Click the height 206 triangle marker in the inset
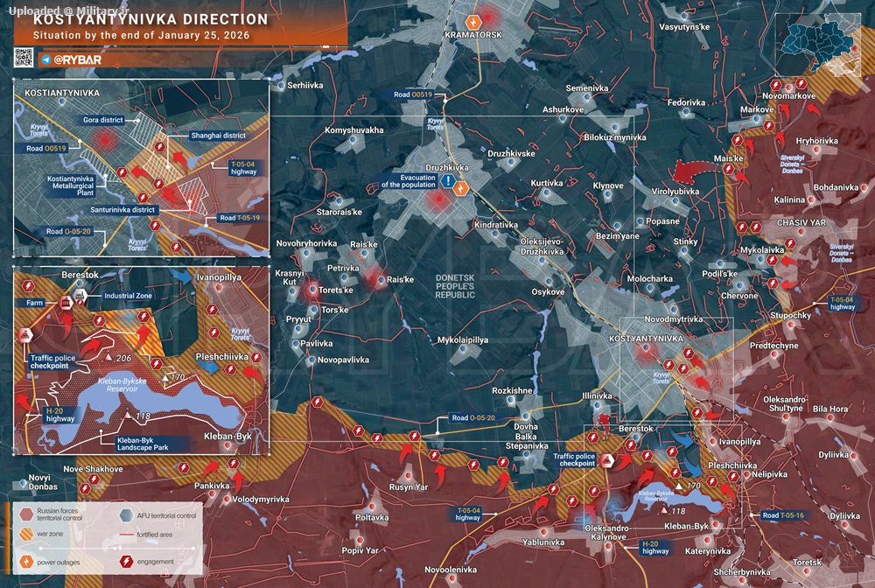875x588 pixels. click(108, 356)
